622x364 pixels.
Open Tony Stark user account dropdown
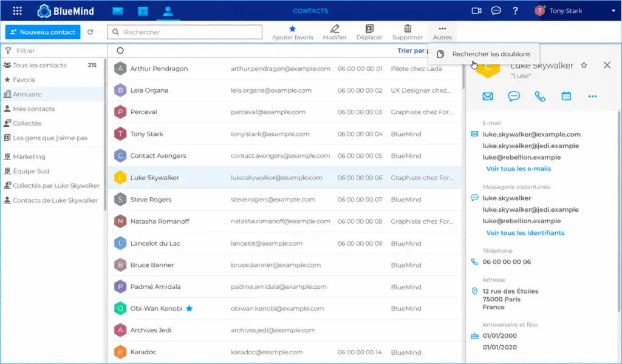click(575, 11)
